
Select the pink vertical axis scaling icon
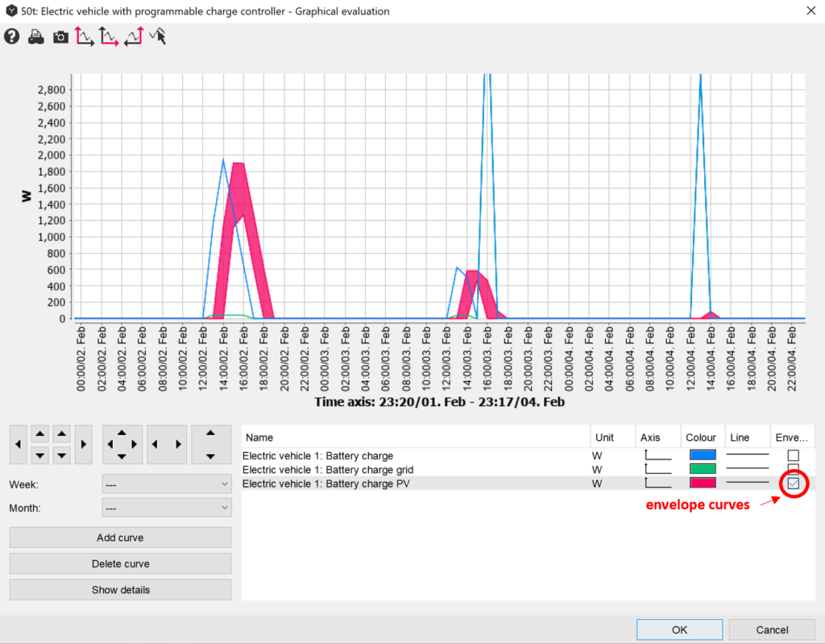85,36
